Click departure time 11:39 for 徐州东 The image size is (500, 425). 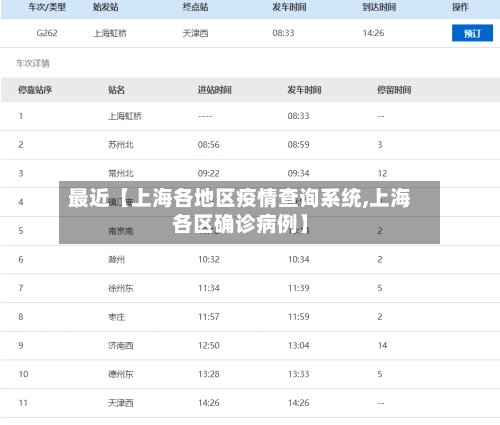pos(298,288)
